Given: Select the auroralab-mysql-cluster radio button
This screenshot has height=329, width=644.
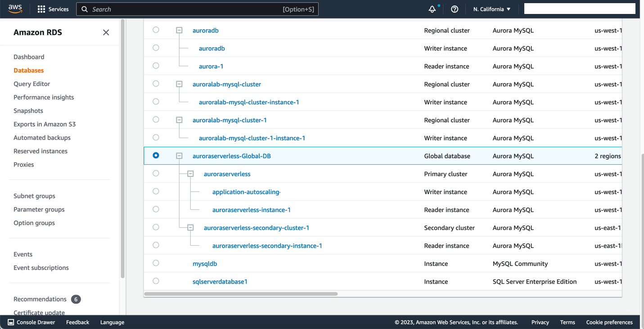Looking at the screenshot, I should click(x=156, y=84).
